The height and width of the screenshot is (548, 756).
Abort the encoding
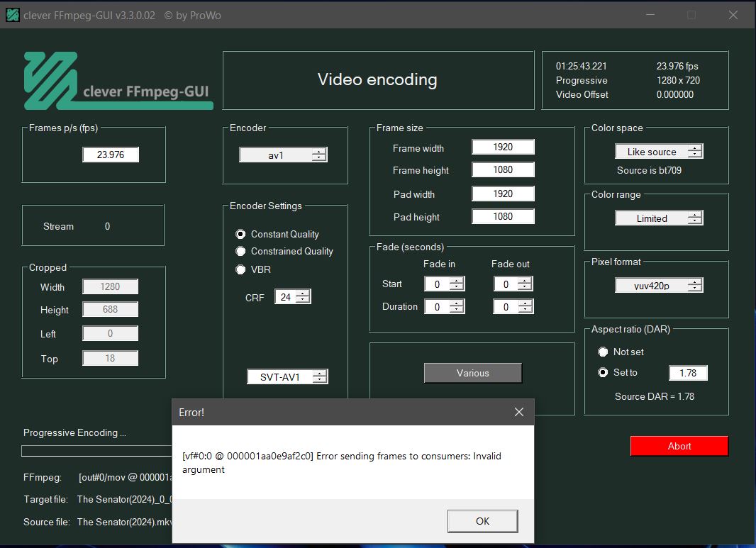tap(679, 446)
